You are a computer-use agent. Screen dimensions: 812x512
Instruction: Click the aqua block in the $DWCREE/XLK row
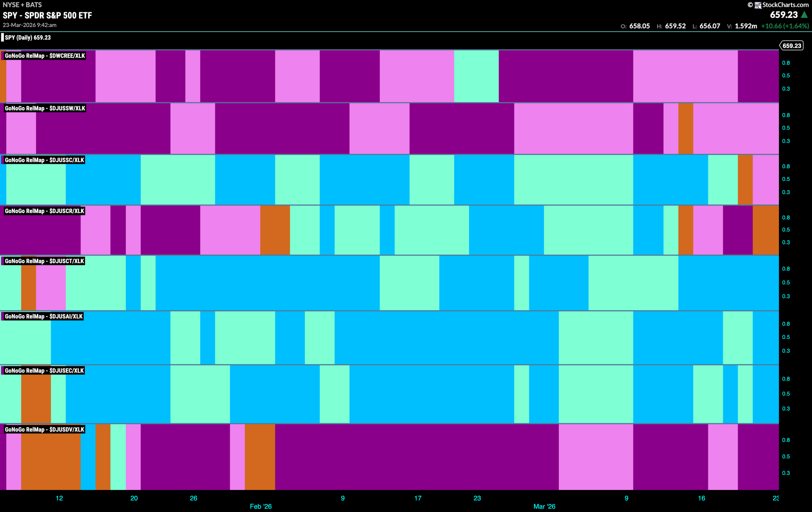click(476, 76)
